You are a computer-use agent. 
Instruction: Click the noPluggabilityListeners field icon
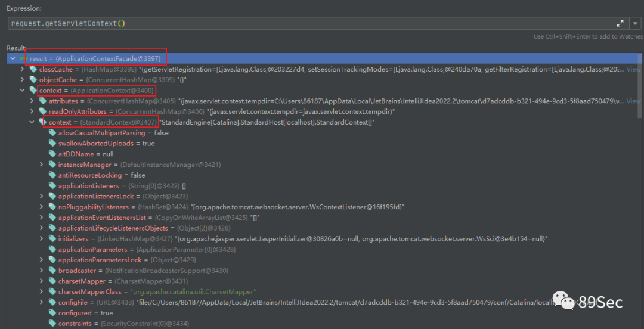coord(52,207)
